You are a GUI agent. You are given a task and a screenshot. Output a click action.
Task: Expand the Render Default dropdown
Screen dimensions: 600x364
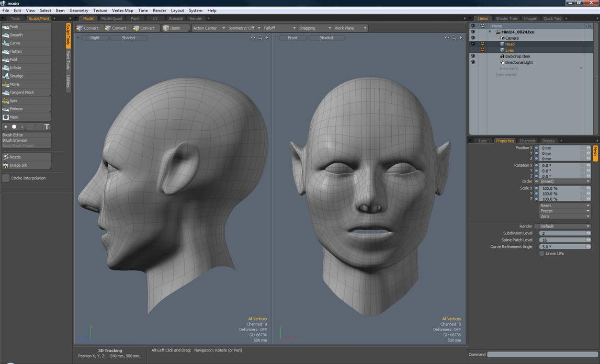pos(564,226)
